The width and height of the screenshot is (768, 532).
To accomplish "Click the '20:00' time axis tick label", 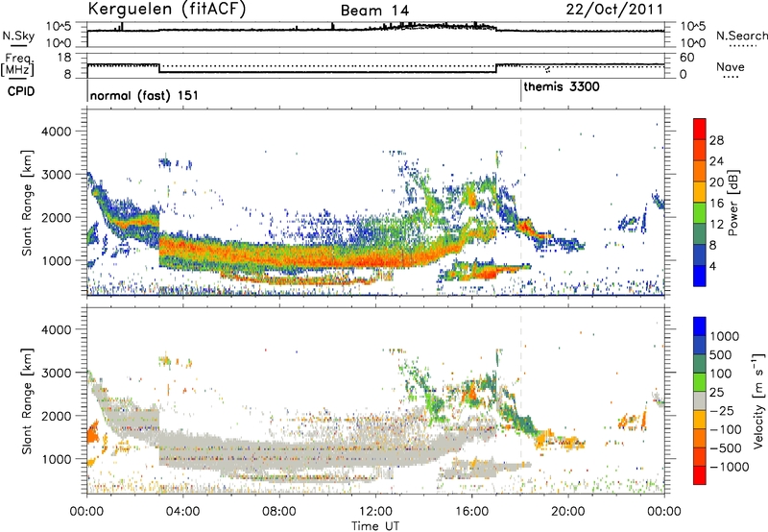I will (x=568, y=512).
